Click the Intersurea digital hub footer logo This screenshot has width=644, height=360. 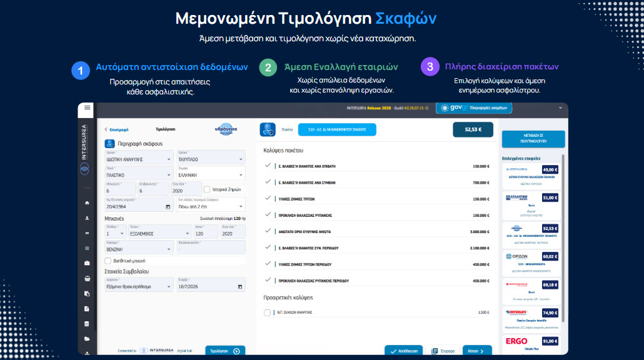point(156,351)
